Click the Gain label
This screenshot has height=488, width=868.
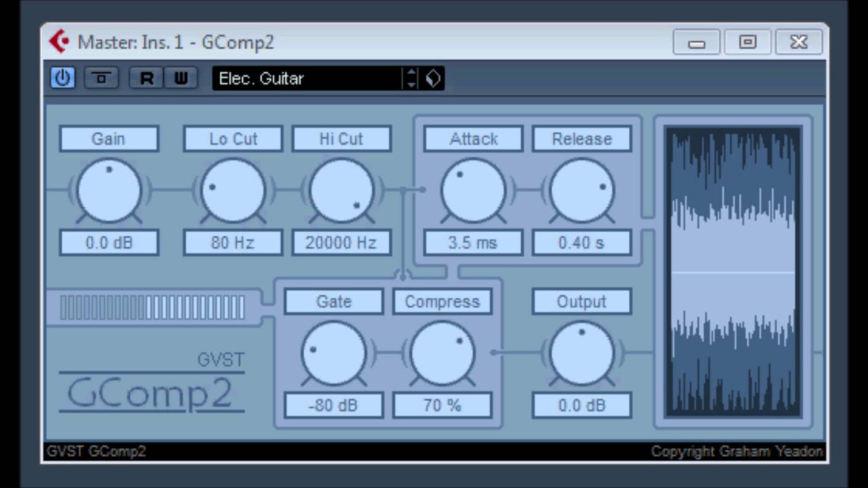[x=108, y=138]
